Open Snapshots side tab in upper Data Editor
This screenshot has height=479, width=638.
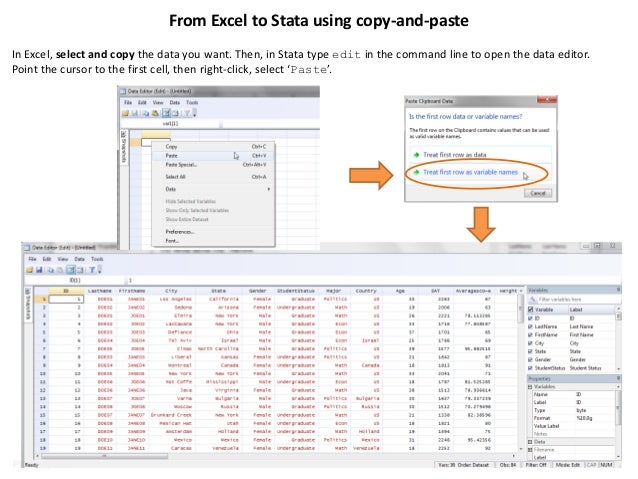pos(124,147)
